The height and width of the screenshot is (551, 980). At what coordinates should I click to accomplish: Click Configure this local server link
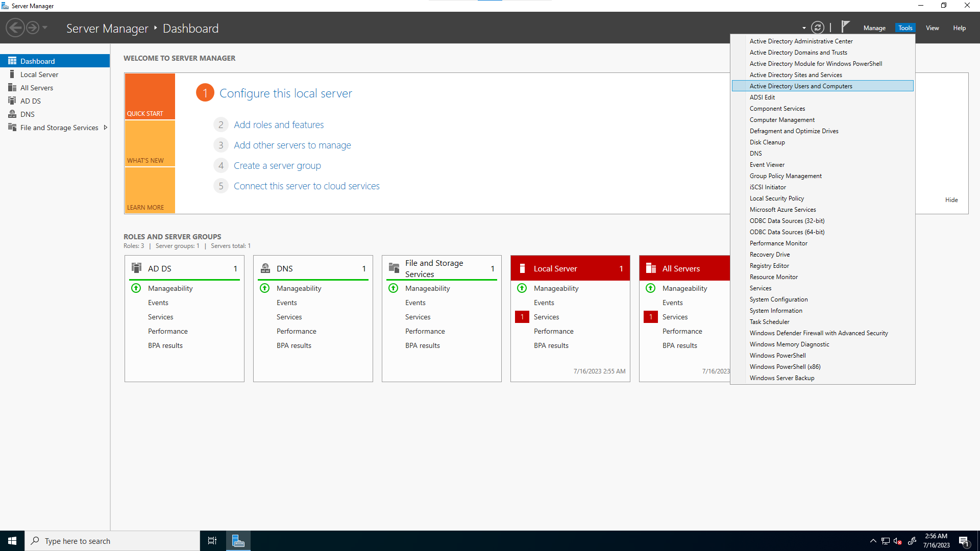[x=285, y=93]
